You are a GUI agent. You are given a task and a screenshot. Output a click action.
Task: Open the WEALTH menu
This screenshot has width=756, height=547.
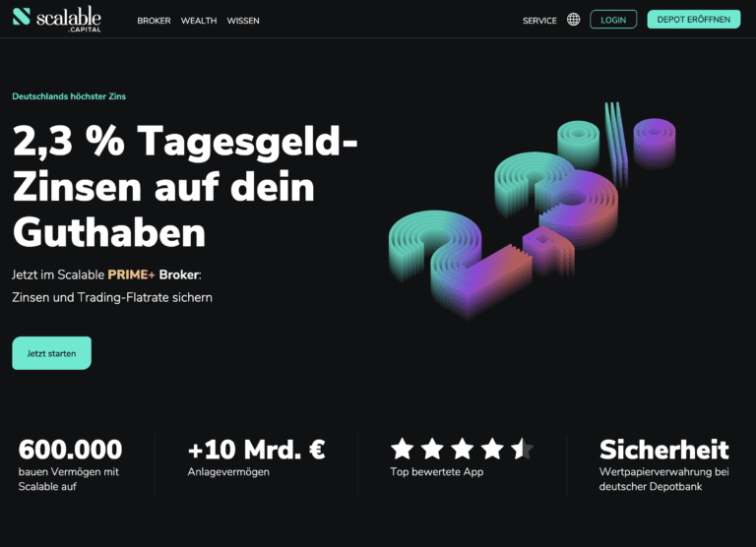[199, 21]
